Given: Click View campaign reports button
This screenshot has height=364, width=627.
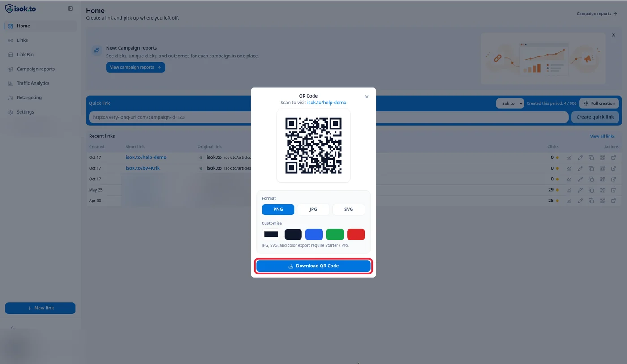Looking at the screenshot, I should [136, 67].
